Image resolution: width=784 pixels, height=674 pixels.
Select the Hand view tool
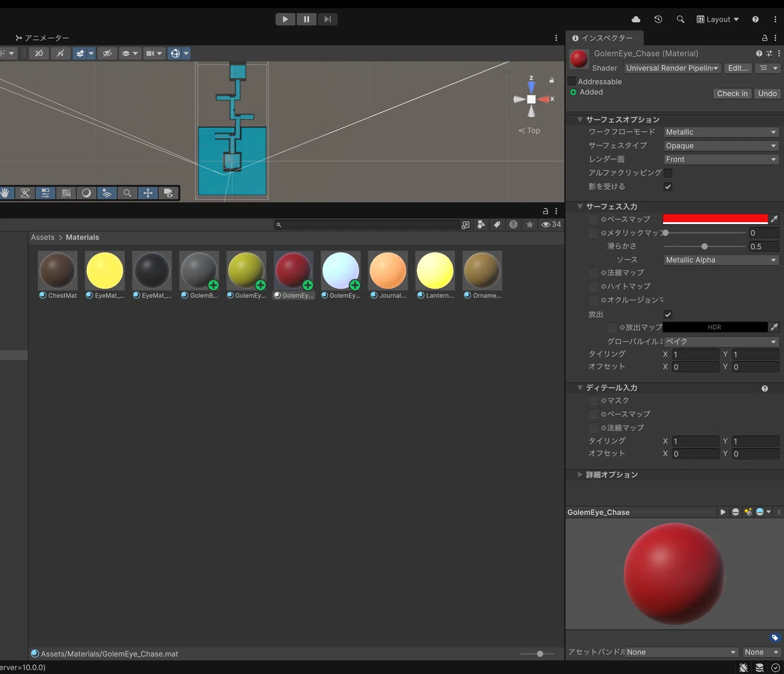(5, 193)
